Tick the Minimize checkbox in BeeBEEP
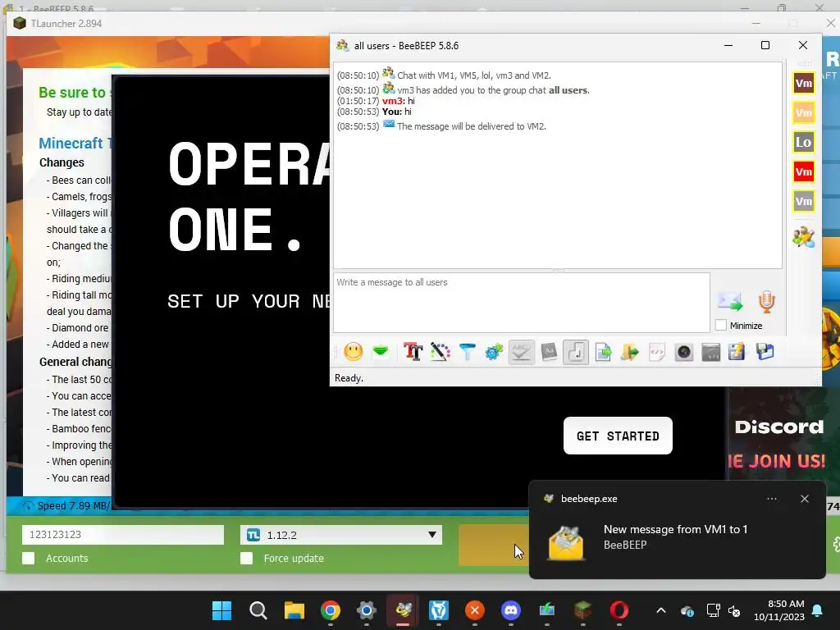Screen dimensions: 840x630 pyautogui.click(x=721, y=325)
